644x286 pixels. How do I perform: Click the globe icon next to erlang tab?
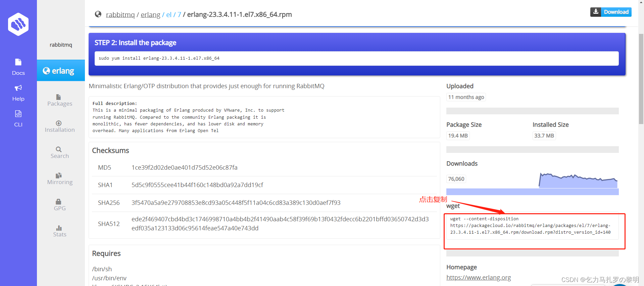(x=46, y=71)
